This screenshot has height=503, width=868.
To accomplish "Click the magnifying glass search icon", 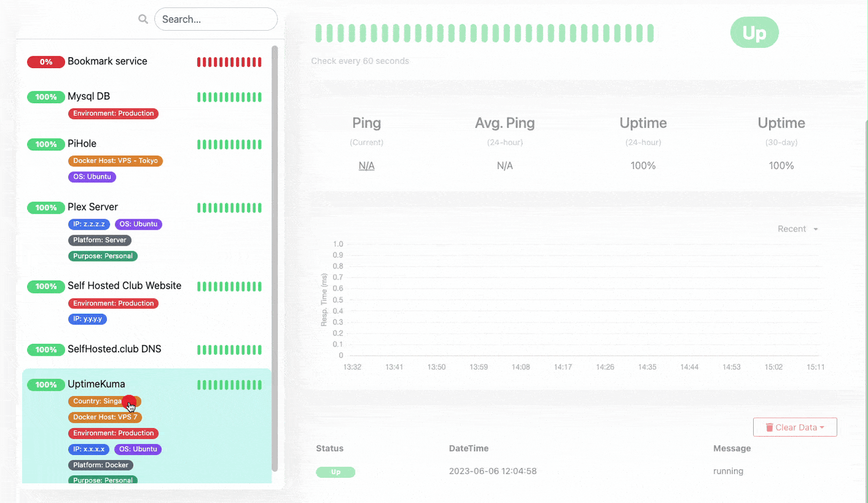I will [x=143, y=19].
